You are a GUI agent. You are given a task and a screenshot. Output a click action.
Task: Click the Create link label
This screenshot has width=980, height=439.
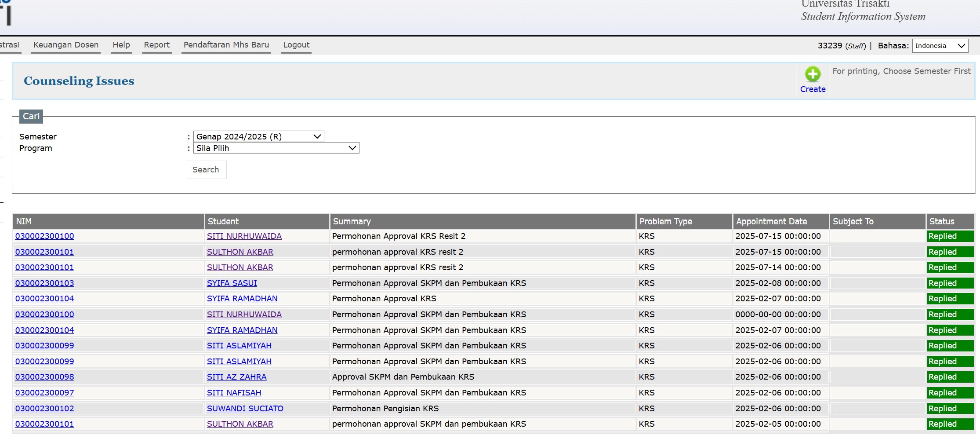[813, 89]
